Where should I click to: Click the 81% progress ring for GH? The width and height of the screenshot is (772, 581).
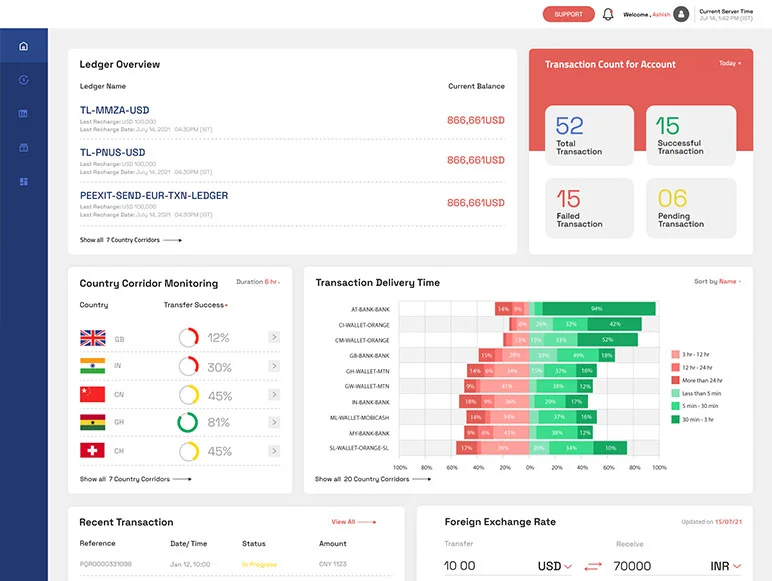pos(187,423)
